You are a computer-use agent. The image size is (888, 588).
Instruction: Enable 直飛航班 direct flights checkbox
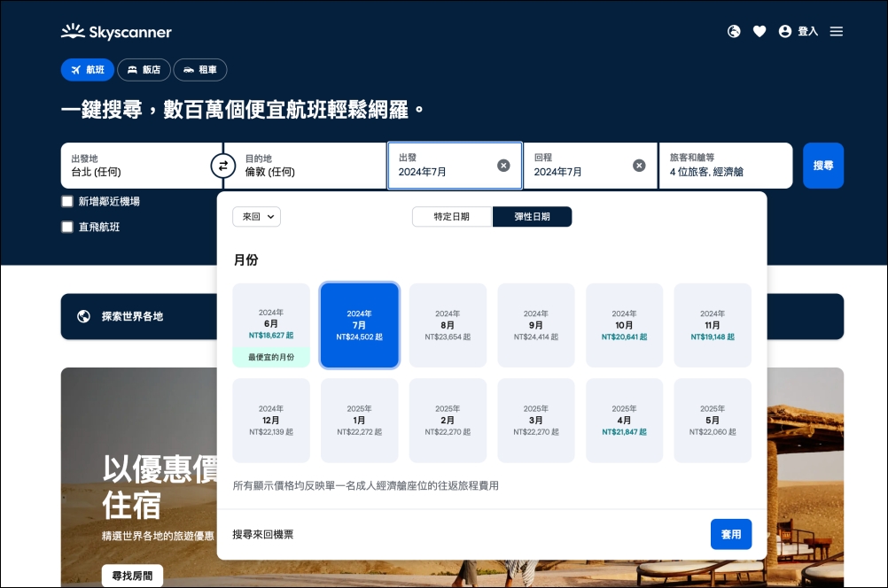point(67,227)
